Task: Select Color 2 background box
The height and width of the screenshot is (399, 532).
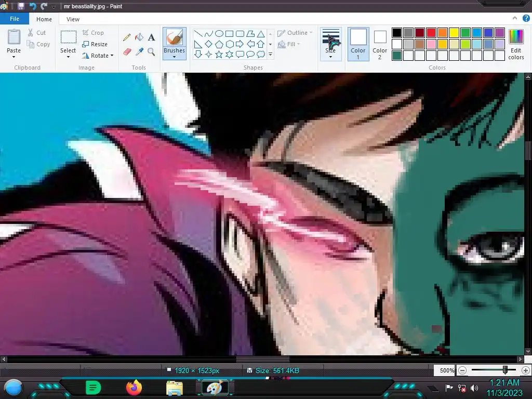Action: click(x=380, y=45)
